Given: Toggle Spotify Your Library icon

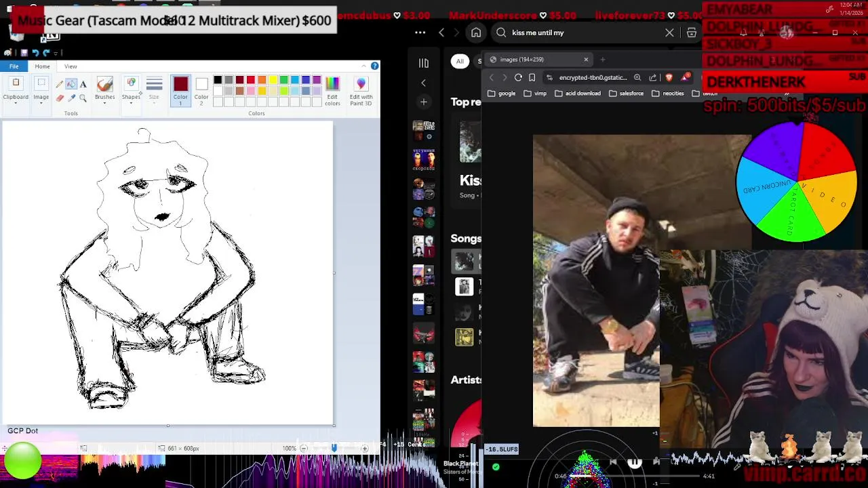Looking at the screenshot, I should coord(424,63).
